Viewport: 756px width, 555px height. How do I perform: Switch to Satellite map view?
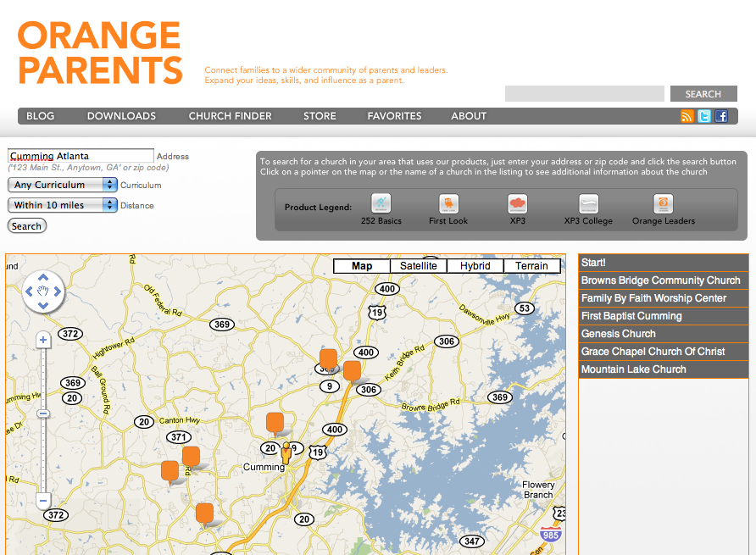point(419,266)
